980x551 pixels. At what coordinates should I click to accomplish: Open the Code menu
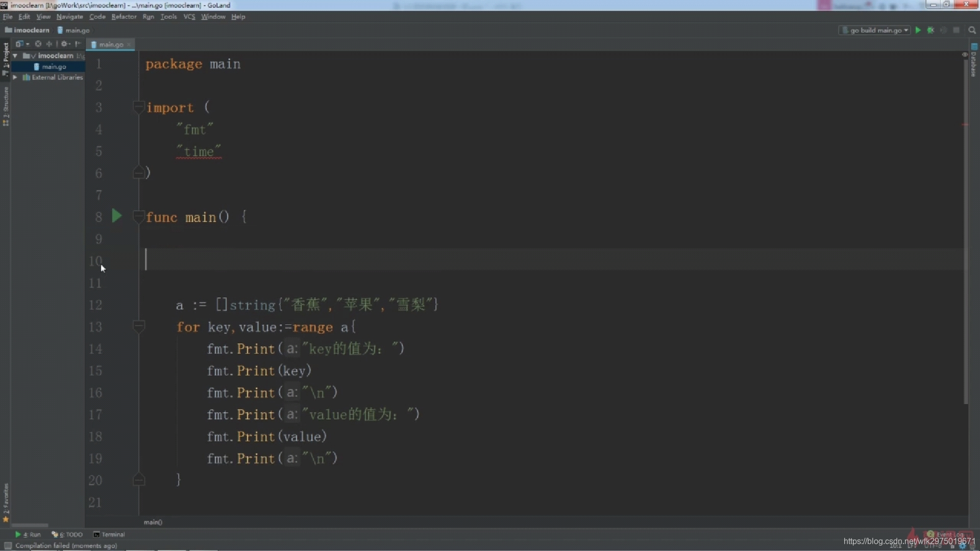97,17
